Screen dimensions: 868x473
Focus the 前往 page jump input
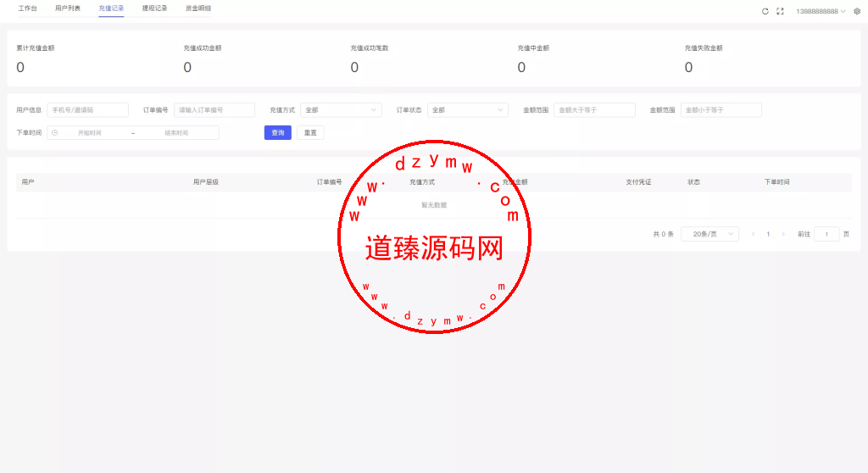pyautogui.click(x=826, y=234)
